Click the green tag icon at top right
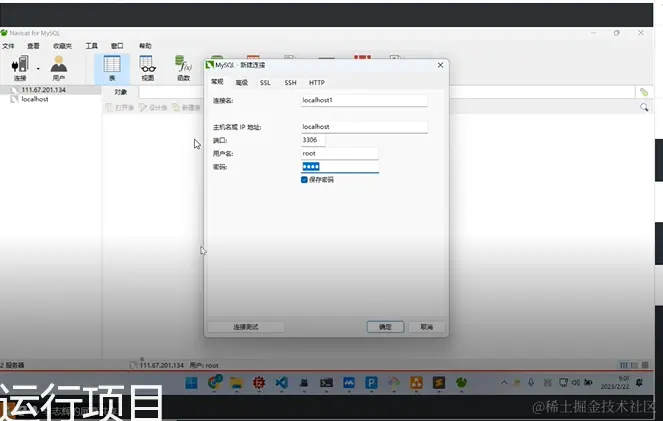The width and height of the screenshot is (663, 421). point(644,92)
